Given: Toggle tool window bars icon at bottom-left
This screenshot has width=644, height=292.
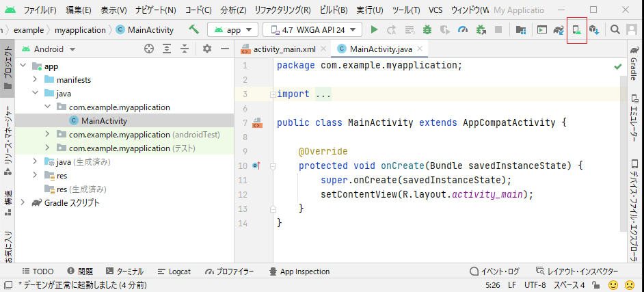Looking at the screenshot, I should coord(8,284).
